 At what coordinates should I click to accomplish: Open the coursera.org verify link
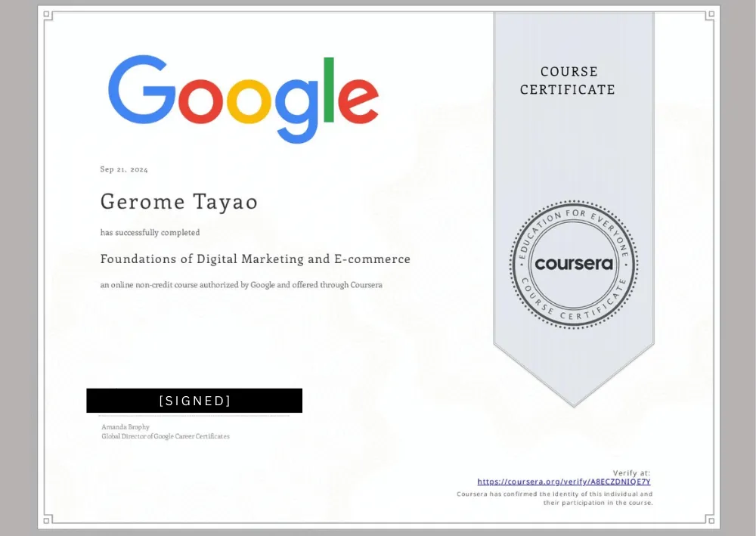pos(563,482)
